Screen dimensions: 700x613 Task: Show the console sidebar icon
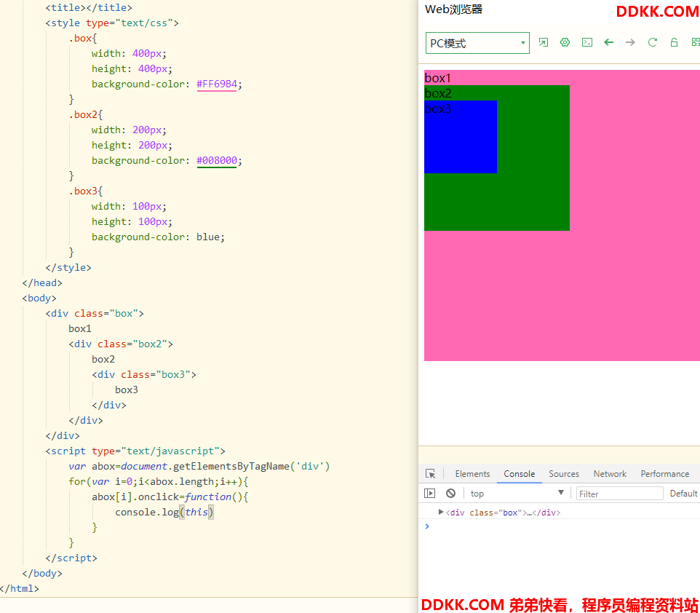click(x=429, y=494)
